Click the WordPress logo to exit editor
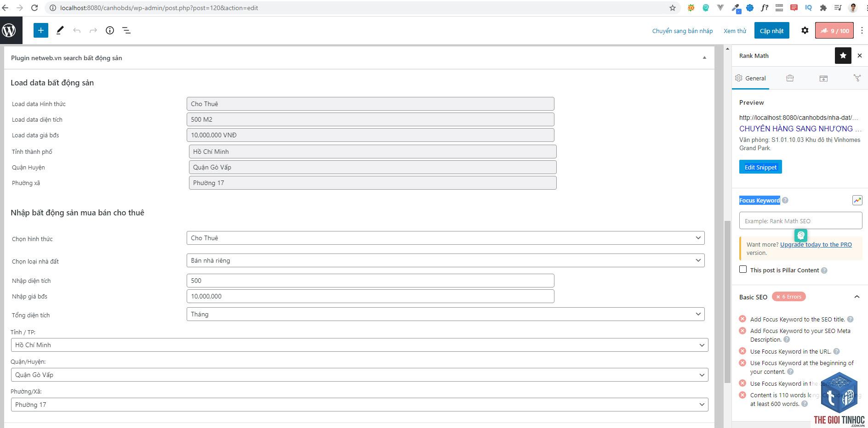The image size is (868, 428). click(x=9, y=30)
